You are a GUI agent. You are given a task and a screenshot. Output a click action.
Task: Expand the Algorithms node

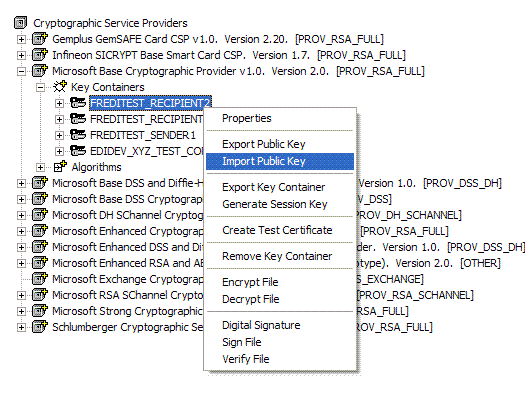[40, 168]
